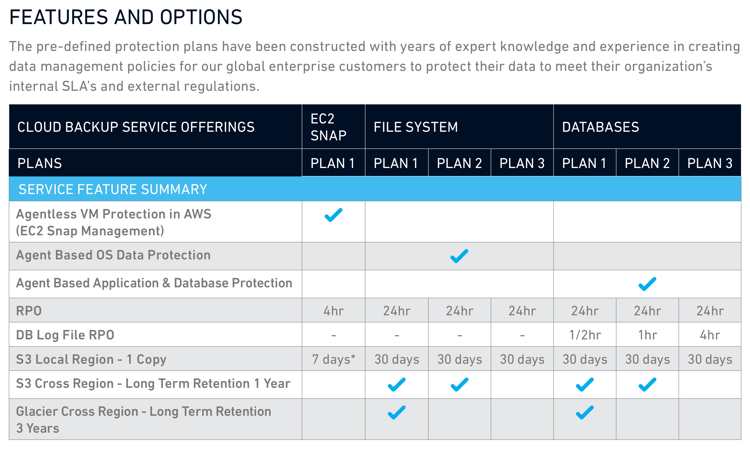Click the Agent Based Application & Database Protection checkmark
Image resolution: width=750 pixels, height=449 pixels.
(647, 284)
